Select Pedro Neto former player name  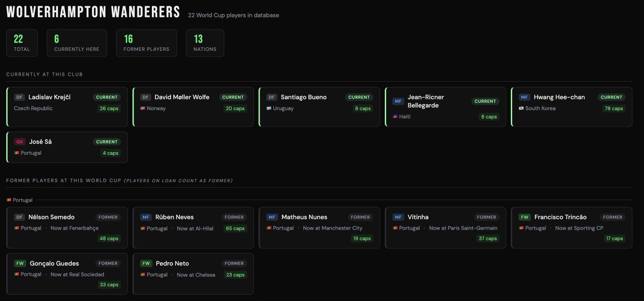point(172,263)
